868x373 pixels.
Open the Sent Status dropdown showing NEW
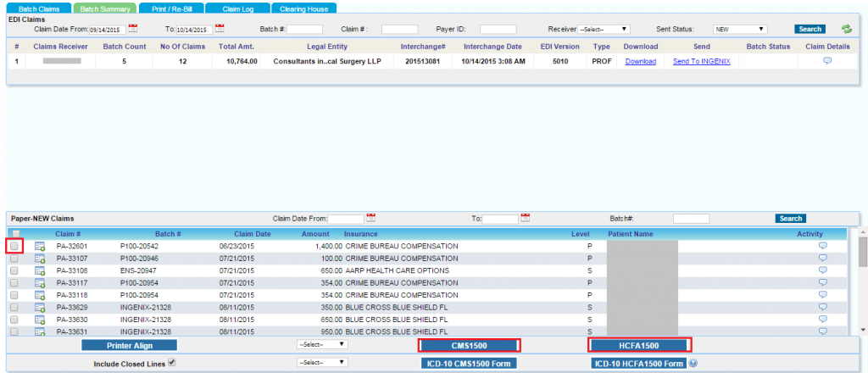coord(740,30)
